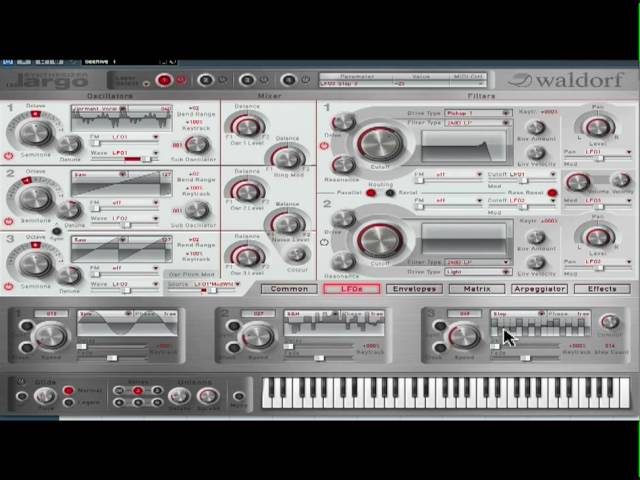This screenshot has height=480, width=640.
Task: Click LFO 1 Fade slider
Action: pos(112,358)
